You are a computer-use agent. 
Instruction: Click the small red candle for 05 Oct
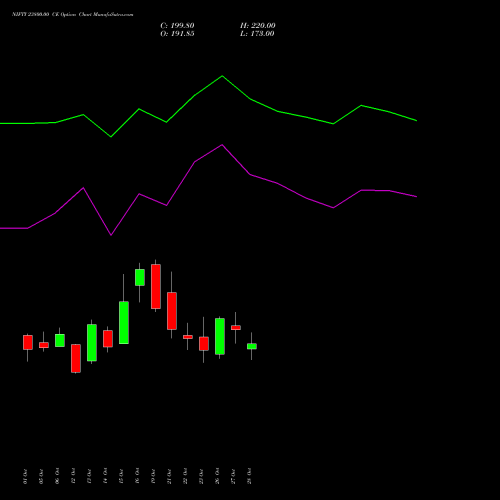[44, 345]
